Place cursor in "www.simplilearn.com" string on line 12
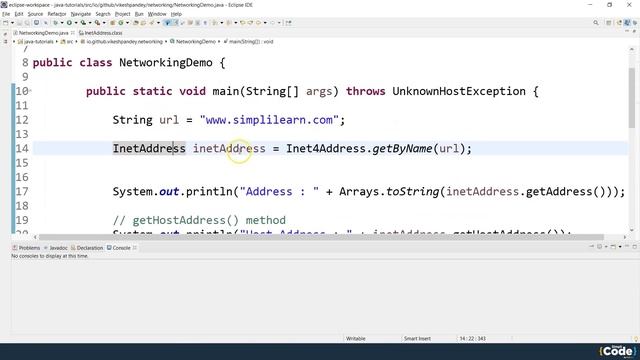The image size is (640, 360). 269,120
